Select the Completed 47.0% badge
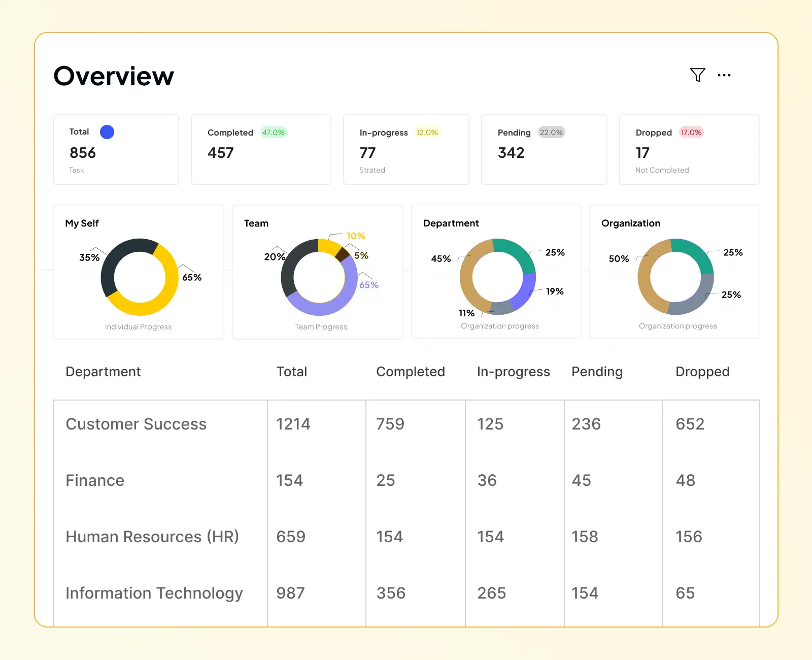The width and height of the screenshot is (812, 660). pyautogui.click(x=274, y=133)
